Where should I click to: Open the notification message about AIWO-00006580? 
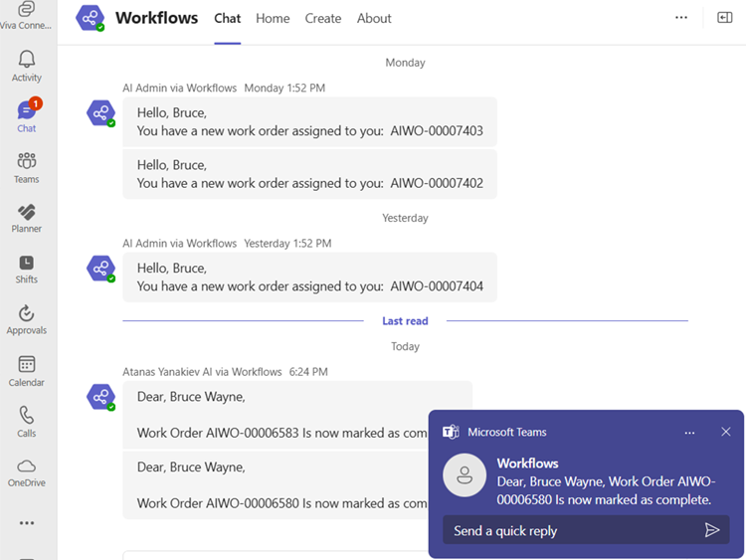point(605,490)
